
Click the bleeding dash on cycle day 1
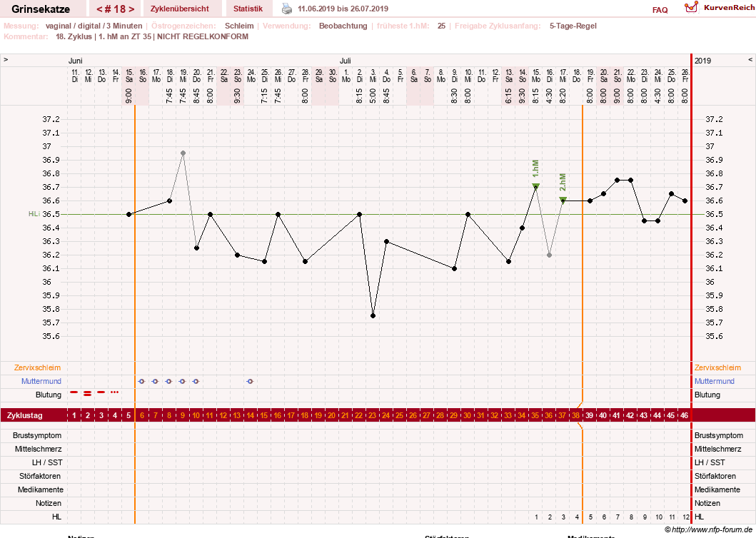74,392
